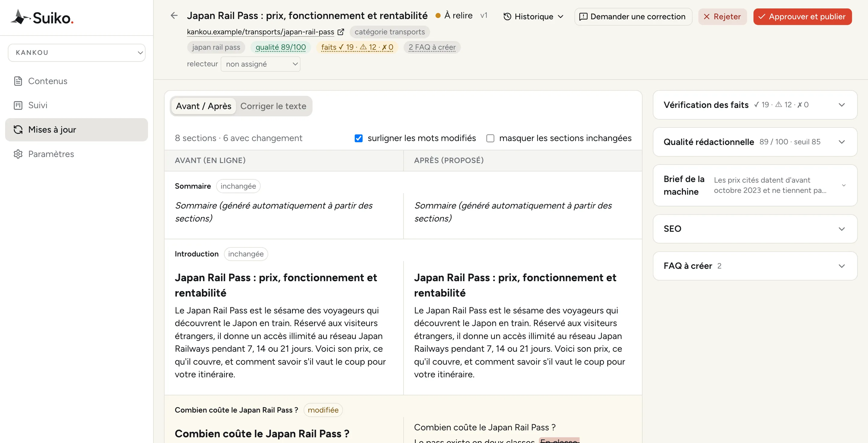The height and width of the screenshot is (443, 868).
Task: Go back with the left arrow icon
Action: pos(174,15)
